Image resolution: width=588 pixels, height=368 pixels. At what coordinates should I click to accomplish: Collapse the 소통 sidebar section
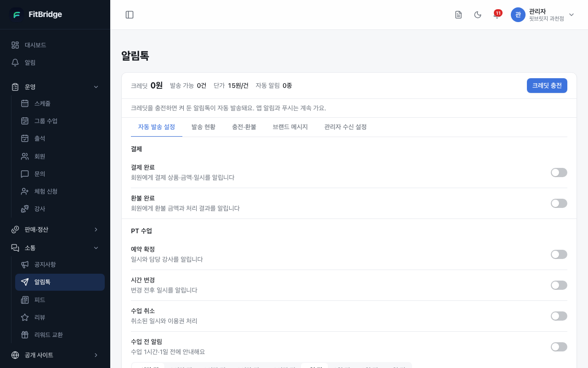[55, 248]
